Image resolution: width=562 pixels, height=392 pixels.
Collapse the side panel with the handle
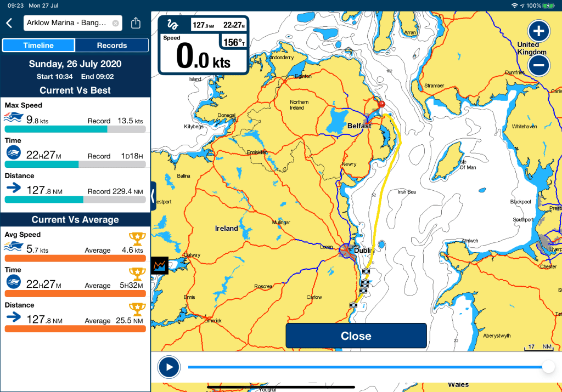pos(153,196)
